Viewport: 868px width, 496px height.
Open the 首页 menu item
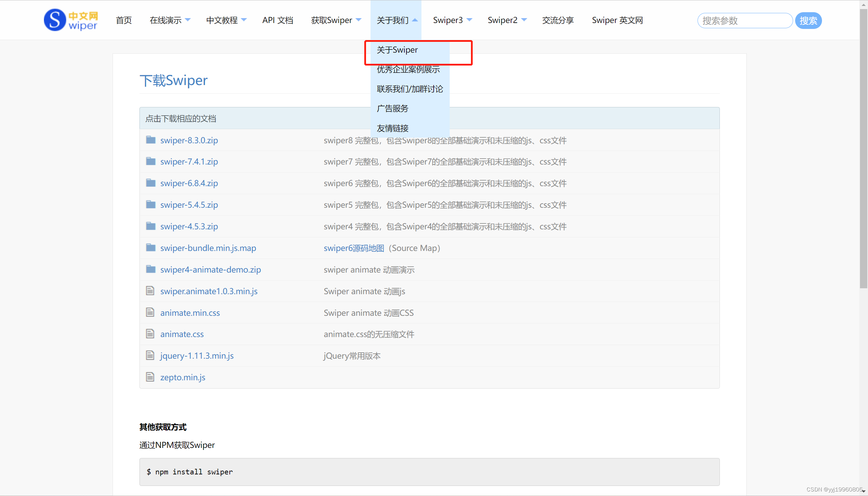click(x=124, y=20)
